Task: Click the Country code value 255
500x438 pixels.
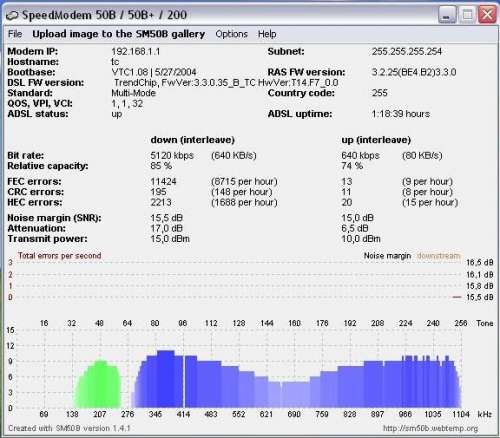Action: pos(380,93)
